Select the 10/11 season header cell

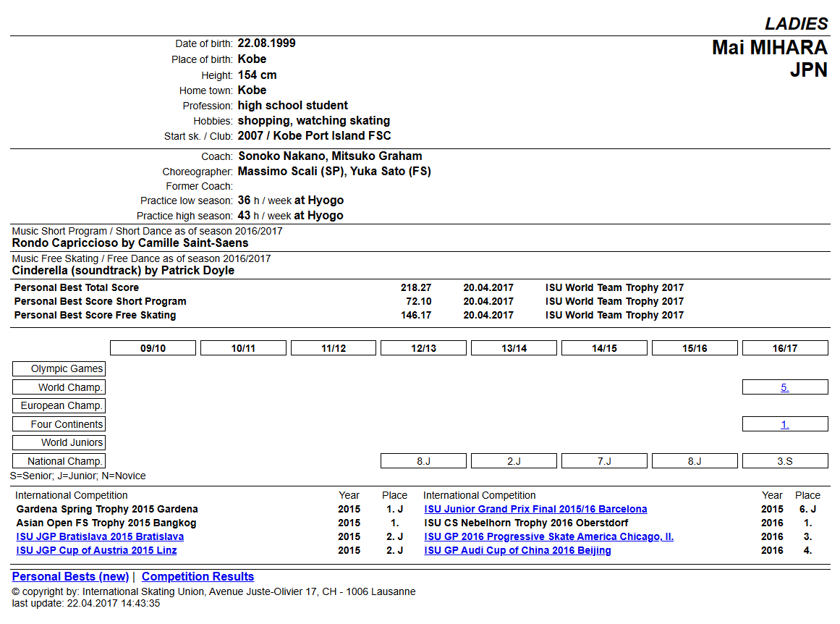[x=243, y=348]
